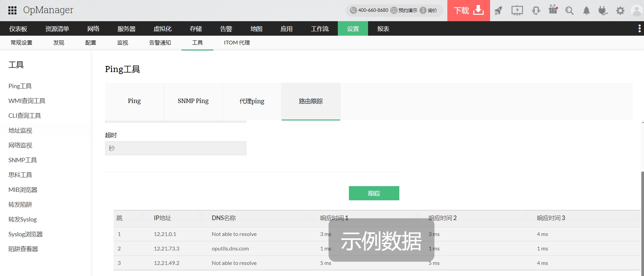Click the search magnifier icon
The height and width of the screenshot is (276, 644).
(569, 11)
